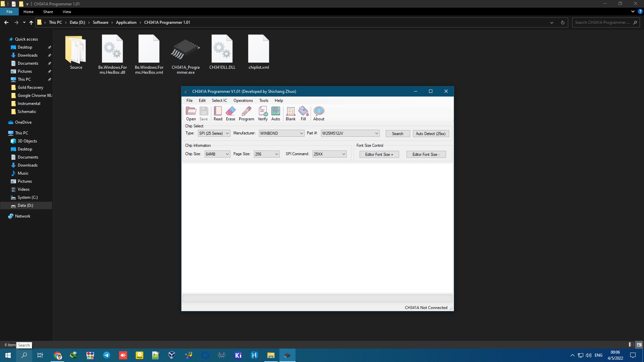Click the Save toolbar icon
The image size is (644, 362).
pyautogui.click(x=204, y=114)
